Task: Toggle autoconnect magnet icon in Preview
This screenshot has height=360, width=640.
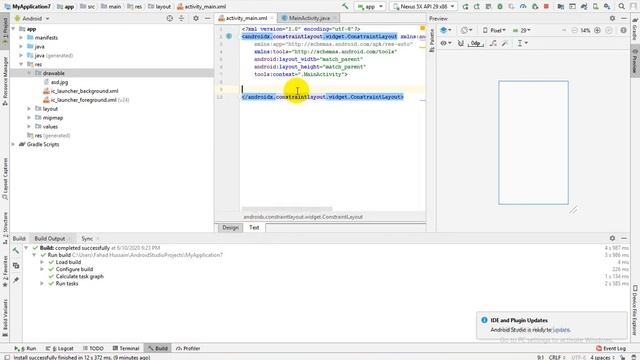Action: [461, 43]
